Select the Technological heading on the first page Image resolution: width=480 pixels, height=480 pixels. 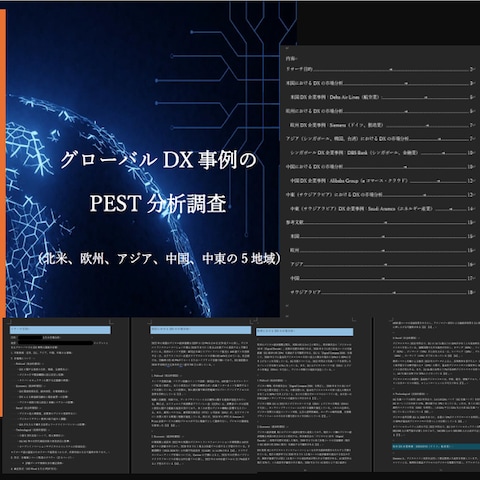[31, 430]
